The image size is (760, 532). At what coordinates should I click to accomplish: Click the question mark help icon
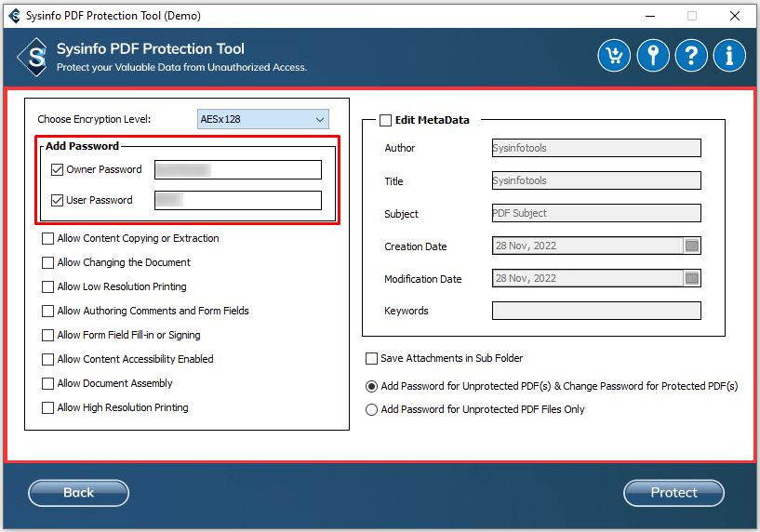(x=691, y=56)
